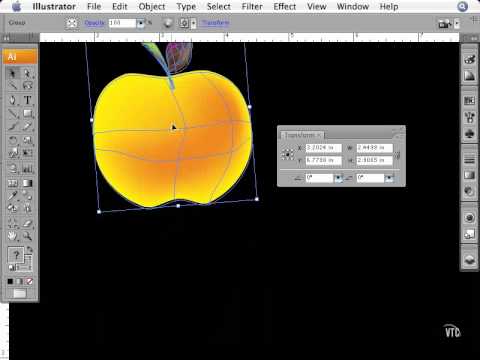
Task: Open the Appearance panel in dock
Action: [x=469, y=218]
